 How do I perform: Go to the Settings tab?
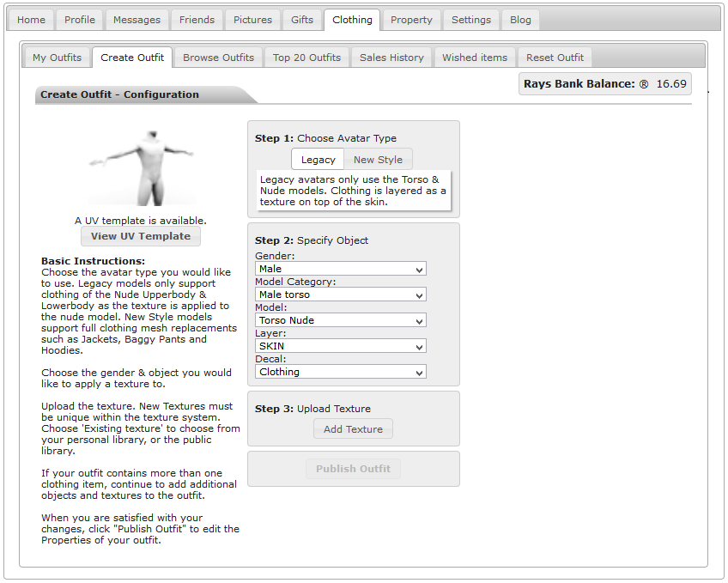pos(471,20)
